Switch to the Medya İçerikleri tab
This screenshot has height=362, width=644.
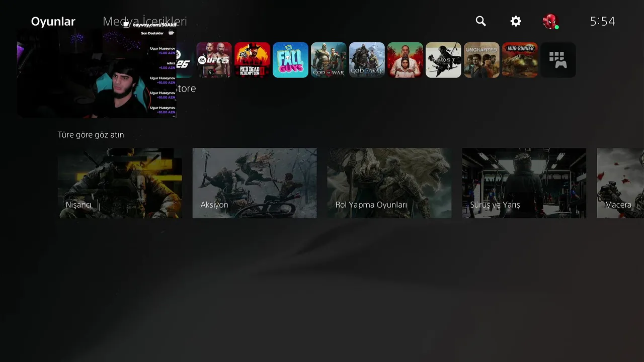click(x=145, y=21)
